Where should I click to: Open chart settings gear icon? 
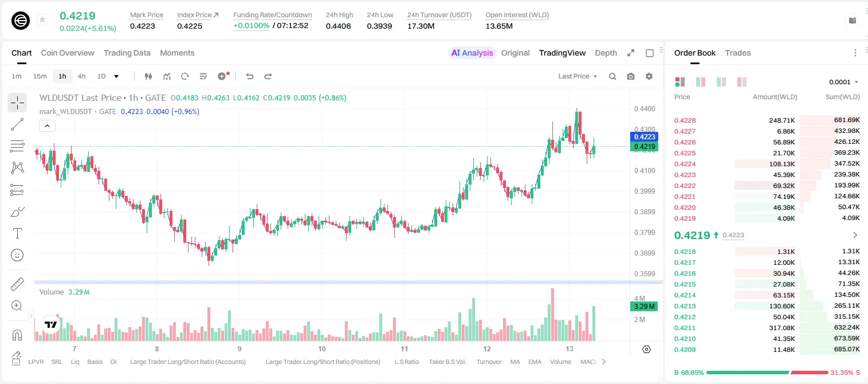point(649,76)
